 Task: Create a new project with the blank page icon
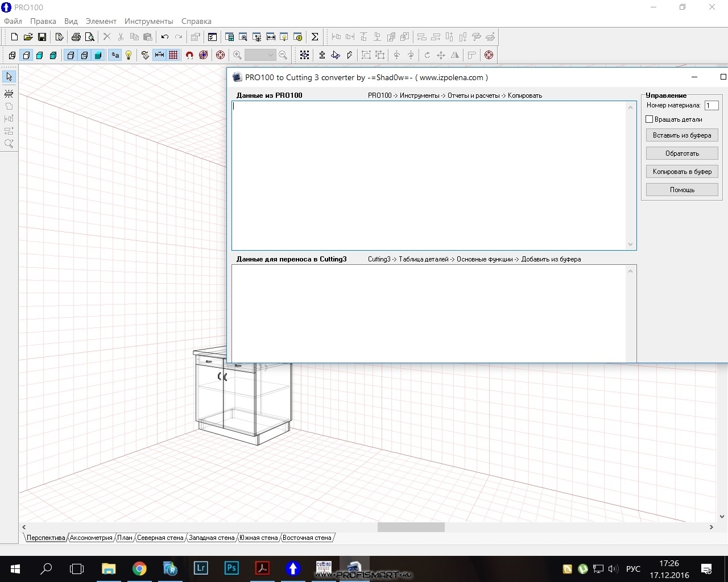[14, 37]
